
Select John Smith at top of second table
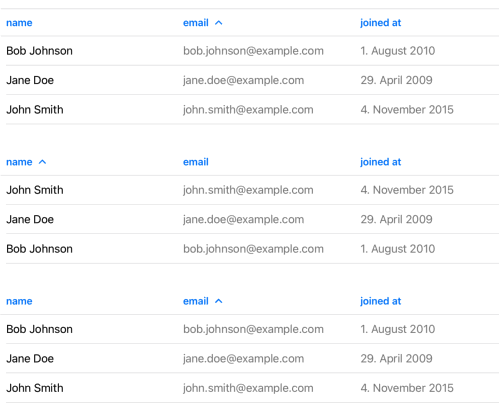click(x=35, y=190)
